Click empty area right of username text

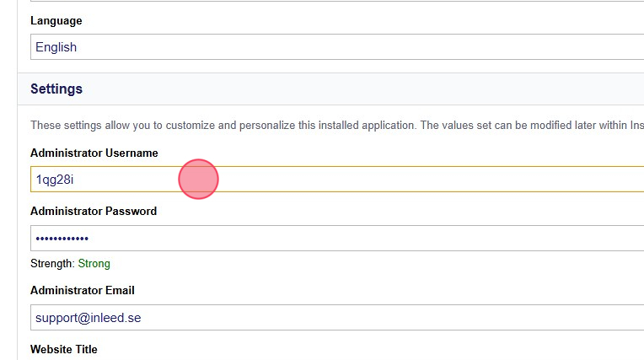click(421, 180)
